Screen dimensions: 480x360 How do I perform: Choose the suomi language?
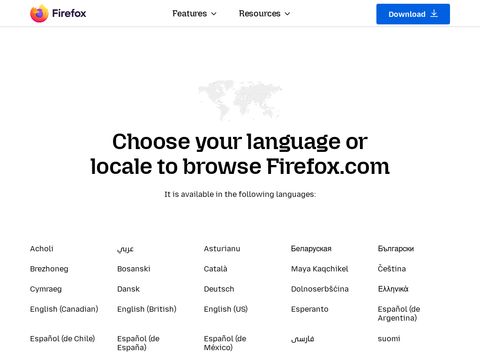(x=389, y=339)
